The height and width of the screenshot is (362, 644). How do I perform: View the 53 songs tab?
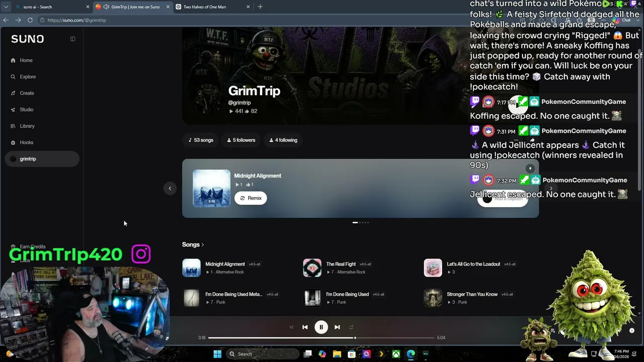tap(201, 140)
